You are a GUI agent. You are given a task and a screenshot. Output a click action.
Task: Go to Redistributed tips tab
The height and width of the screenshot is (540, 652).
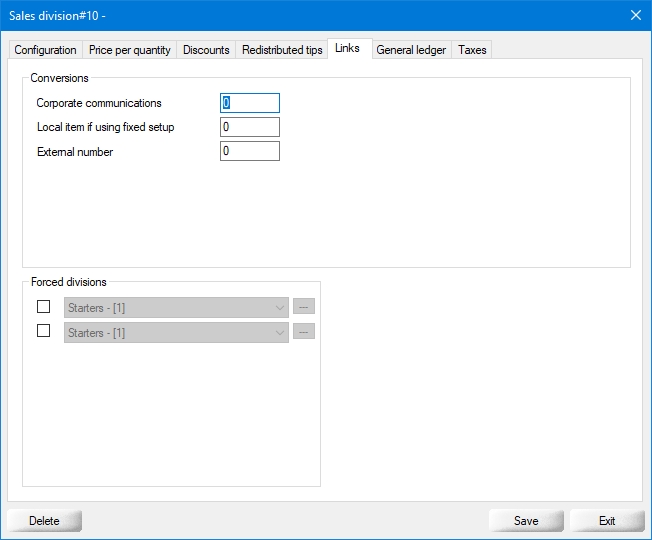[282, 50]
